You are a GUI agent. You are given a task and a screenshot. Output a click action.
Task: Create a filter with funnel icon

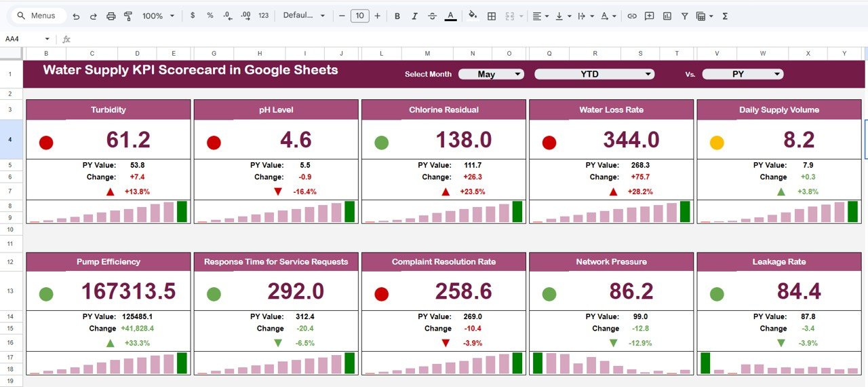point(685,16)
